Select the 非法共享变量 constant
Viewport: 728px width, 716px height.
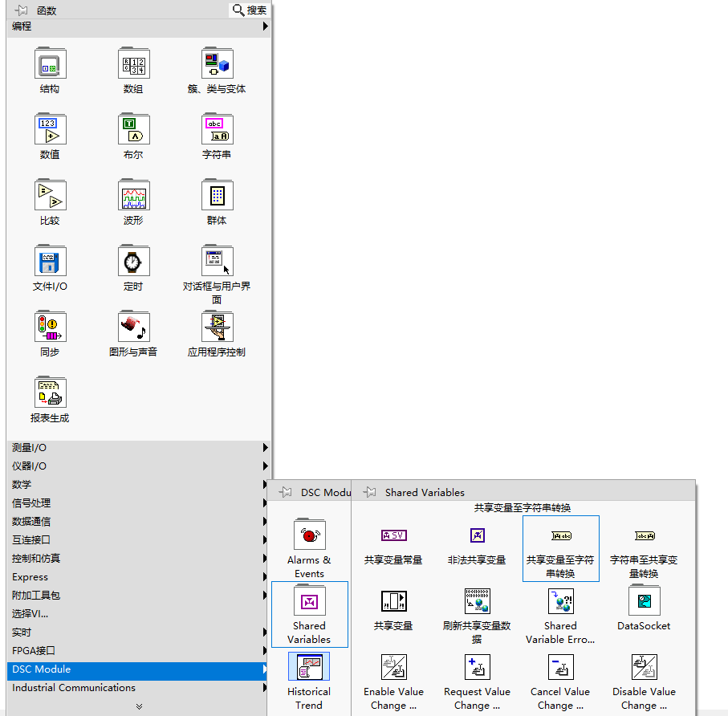[x=478, y=535]
